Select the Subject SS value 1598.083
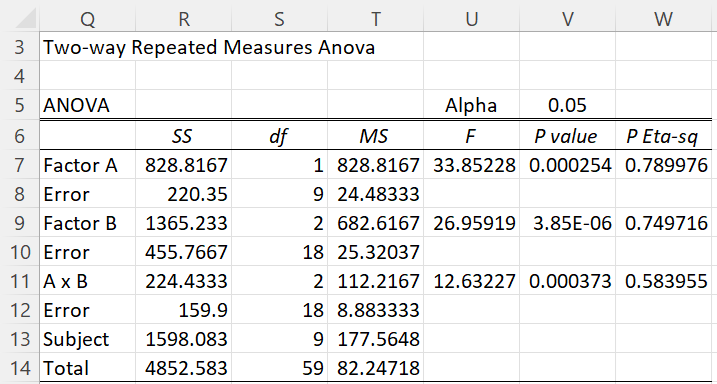Image resolution: width=717 pixels, height=384 pixels. pyautogui.click(x=183, y=339)
